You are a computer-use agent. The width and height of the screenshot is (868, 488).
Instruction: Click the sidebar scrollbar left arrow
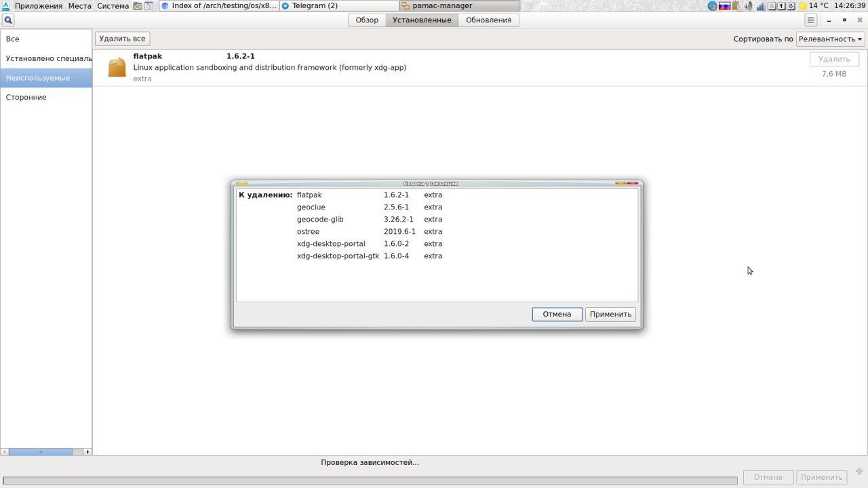(x=5, y=451)
